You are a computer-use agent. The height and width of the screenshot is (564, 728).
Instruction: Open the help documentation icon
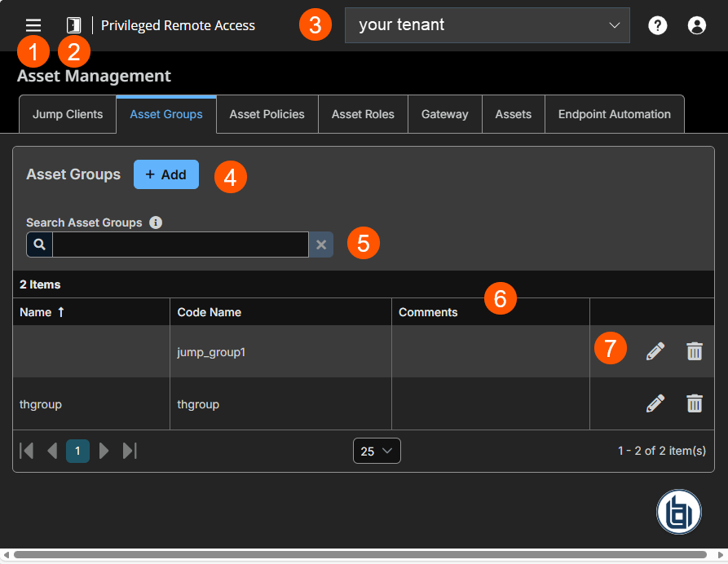click(657, 25)
